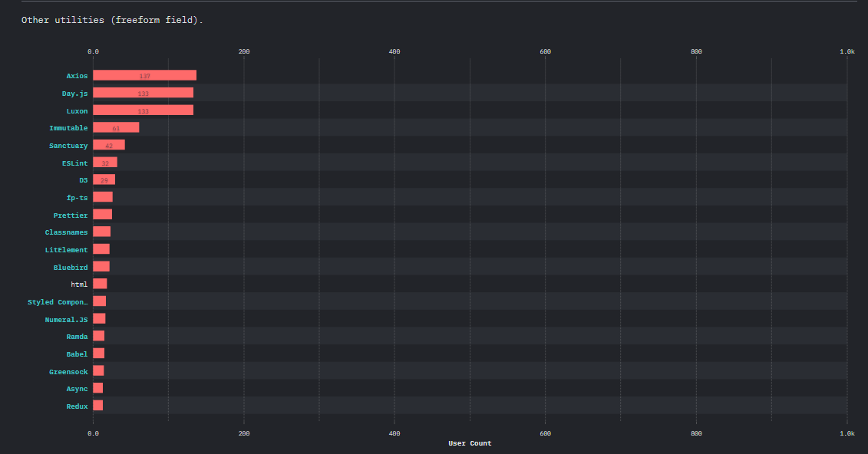Select the Sanctuary label
The height and width of the screenshot is (454, 868).
click(68, 146)
